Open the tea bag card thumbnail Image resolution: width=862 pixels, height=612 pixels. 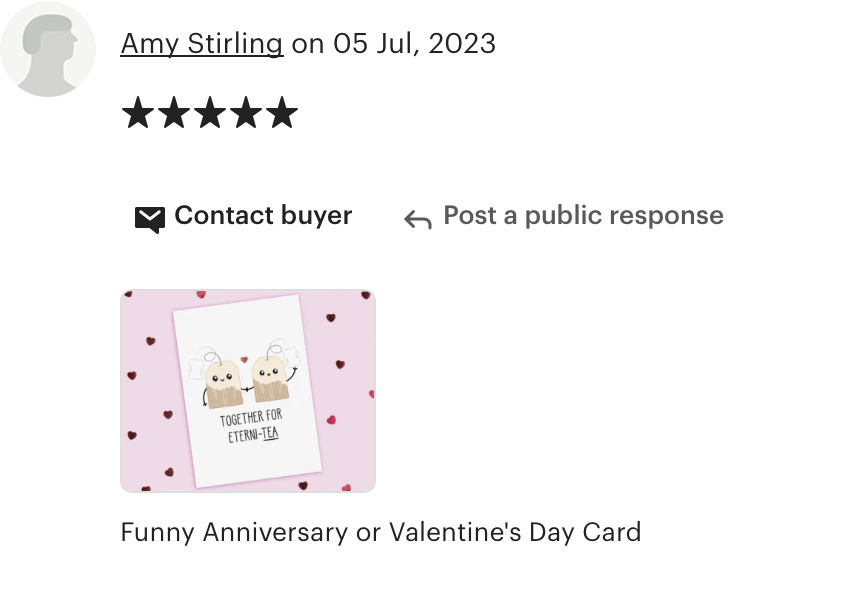(x=248, y=391)
